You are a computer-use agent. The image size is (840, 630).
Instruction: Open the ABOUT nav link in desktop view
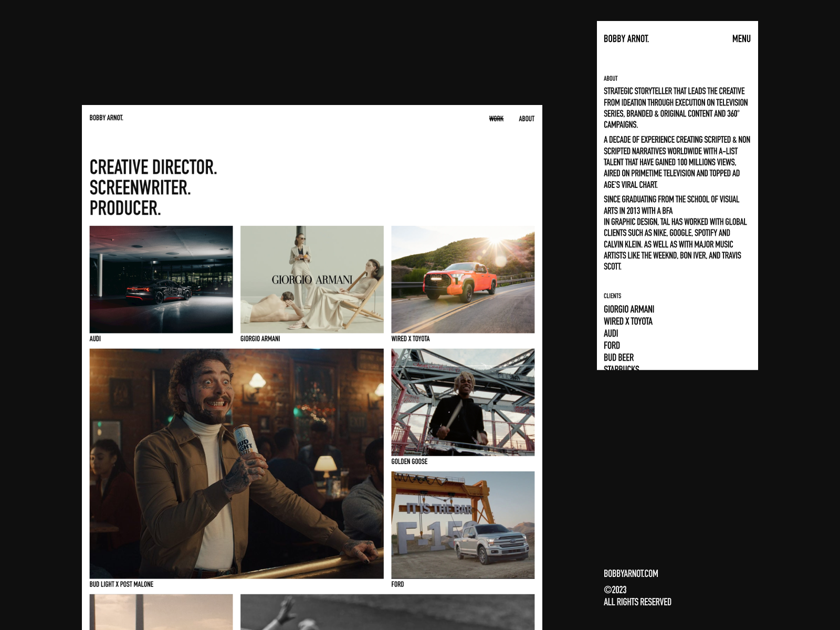[527, 119]
